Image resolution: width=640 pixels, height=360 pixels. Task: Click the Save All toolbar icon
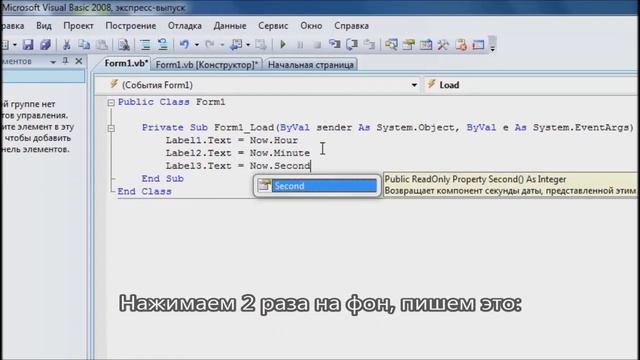pos(45,44)
